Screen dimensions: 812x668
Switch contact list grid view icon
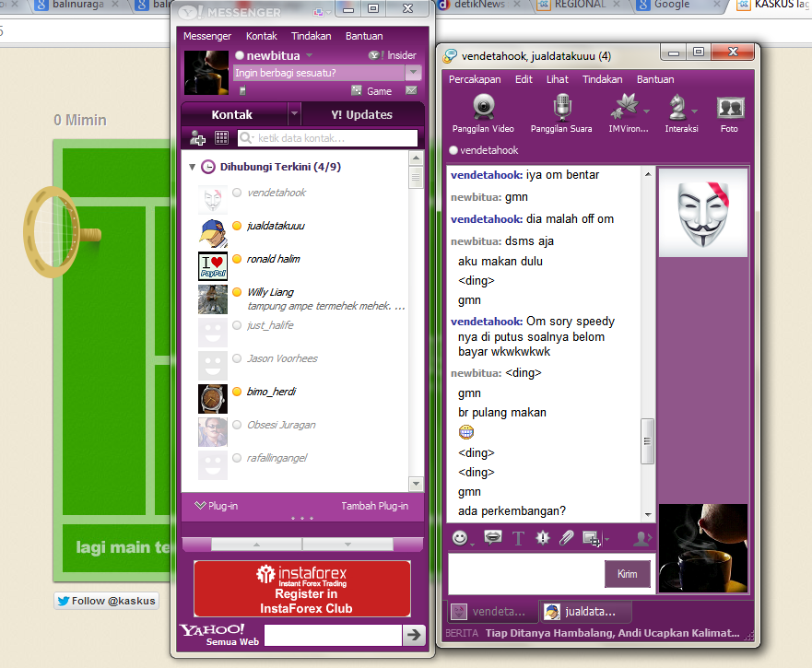(221, 137)
